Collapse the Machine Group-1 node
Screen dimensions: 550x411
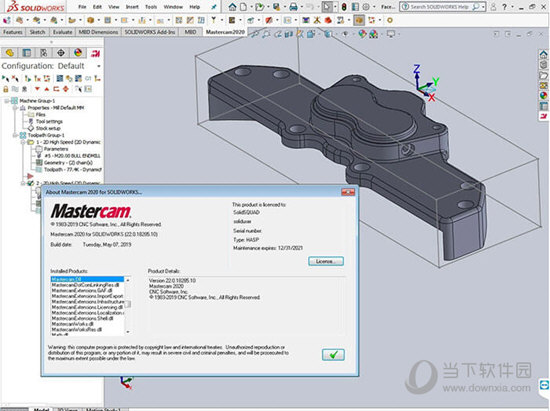click(x=7, y=101)
